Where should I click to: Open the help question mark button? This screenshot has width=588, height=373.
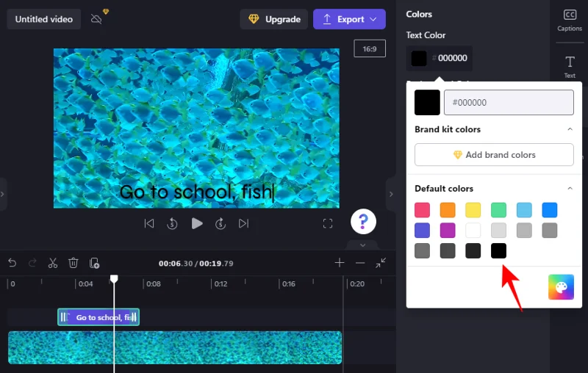(363, 222)
